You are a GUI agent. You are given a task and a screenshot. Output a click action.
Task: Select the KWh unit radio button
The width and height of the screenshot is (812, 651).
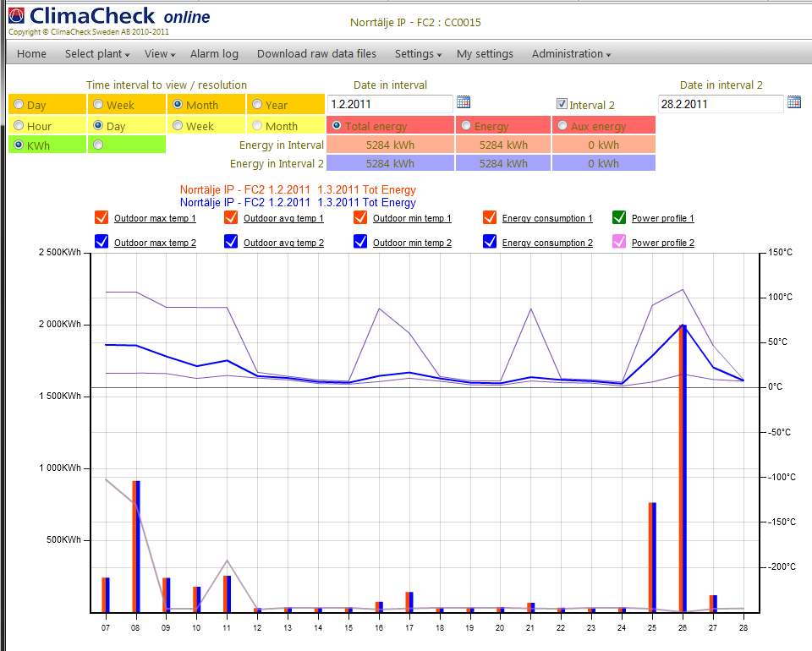pyautogui.click(x=19, y=145)
